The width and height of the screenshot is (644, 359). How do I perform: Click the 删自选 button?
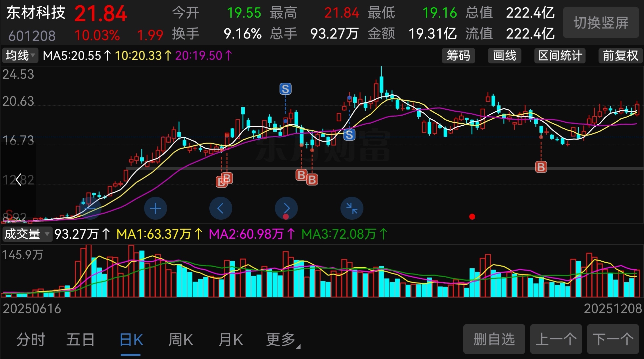click(494, 339)
